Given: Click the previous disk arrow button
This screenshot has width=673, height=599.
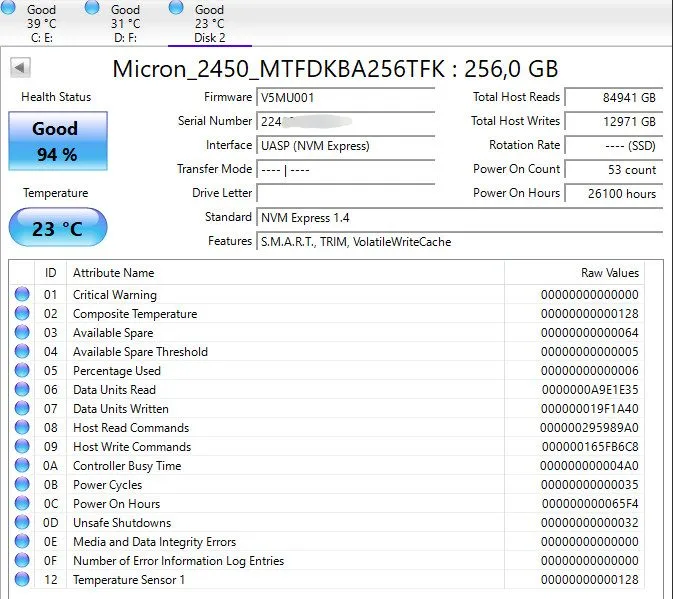Looking at the screenshot, I should pos(20,68).
